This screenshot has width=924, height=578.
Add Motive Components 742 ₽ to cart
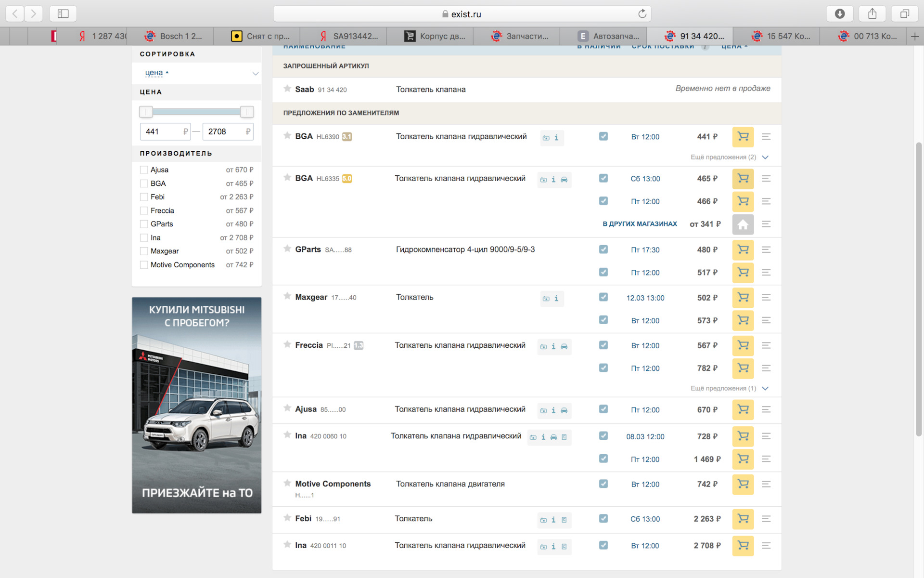[x=743, y=484]
